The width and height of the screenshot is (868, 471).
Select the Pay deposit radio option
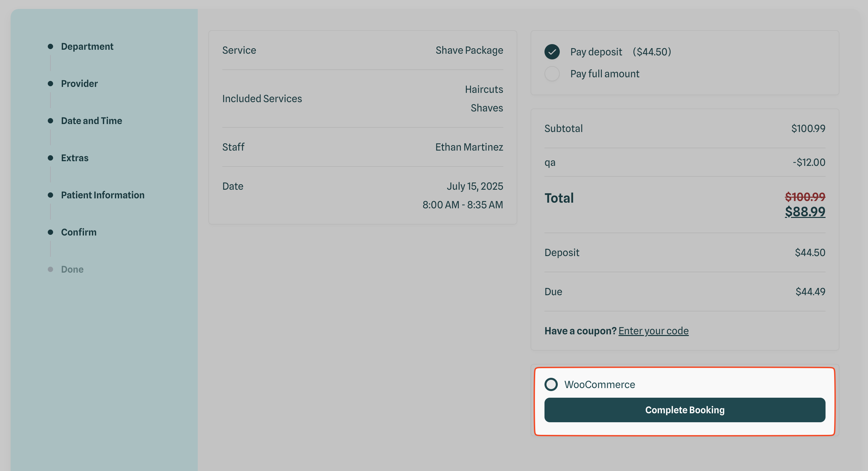[552, 52]
